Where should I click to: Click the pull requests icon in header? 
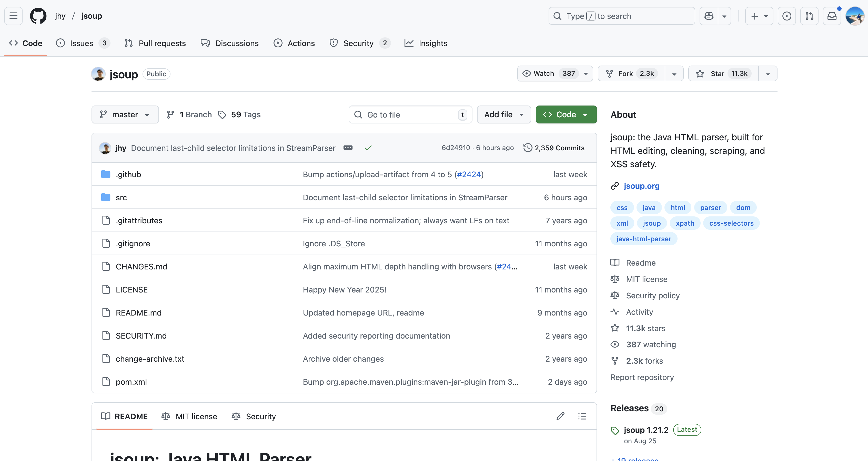[809, 16]
